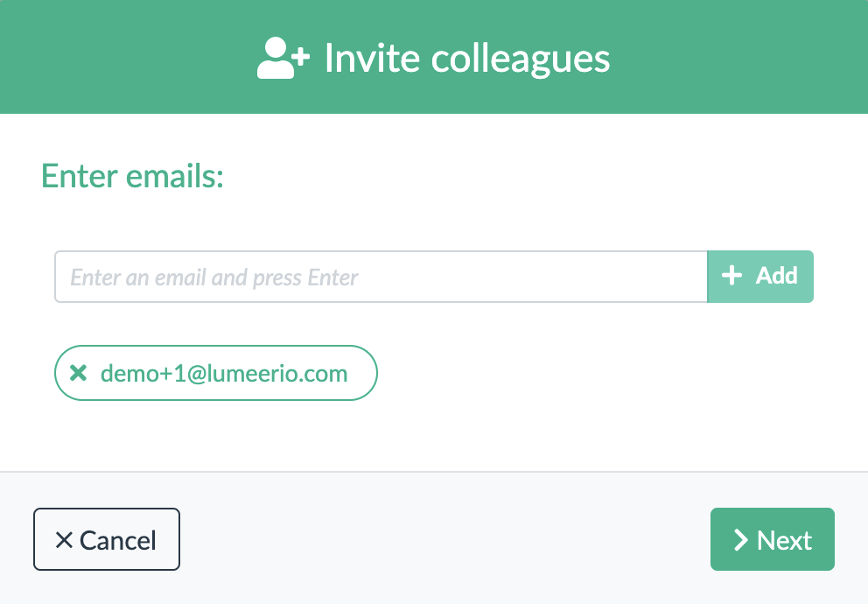
Task: Click the Add label text
Action: (x=777, y=275)
